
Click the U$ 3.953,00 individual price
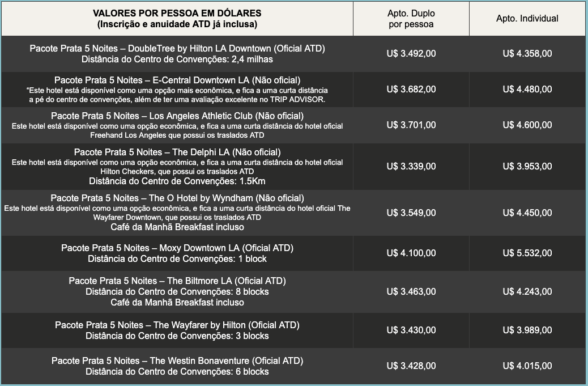(x=527, y=166)
